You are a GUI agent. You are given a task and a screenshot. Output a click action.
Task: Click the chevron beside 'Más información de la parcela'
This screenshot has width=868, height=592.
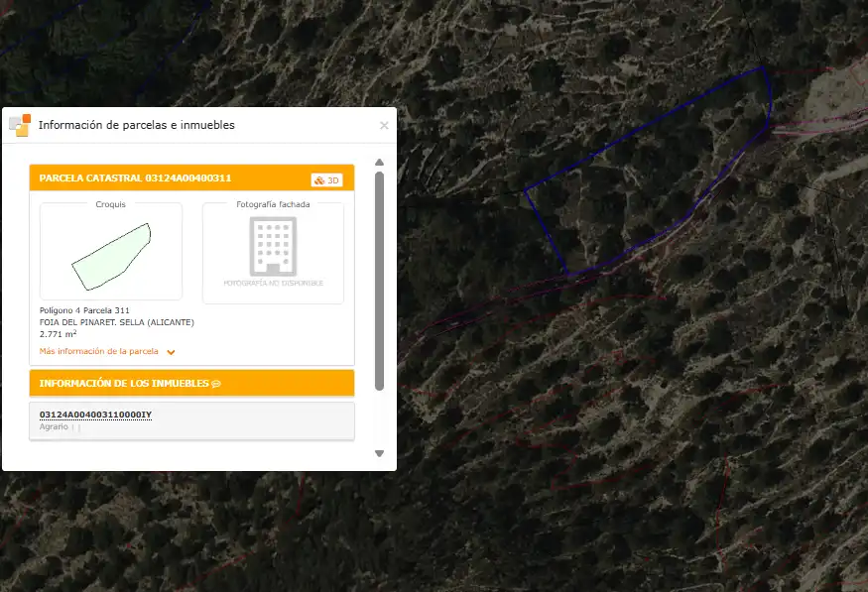(x=171, y=352)
